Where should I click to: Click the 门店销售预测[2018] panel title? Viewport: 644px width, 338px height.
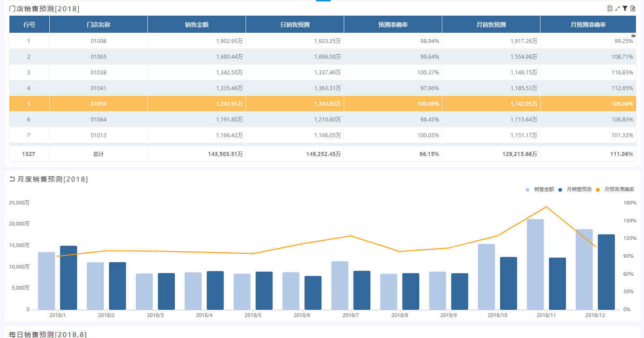tap(44, 9)
